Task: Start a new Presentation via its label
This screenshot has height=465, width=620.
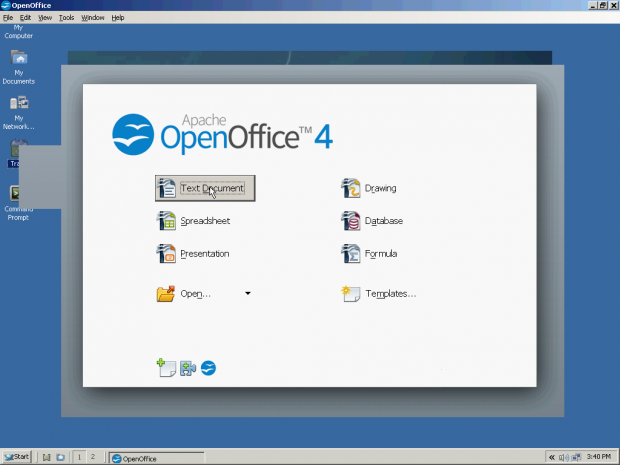Action: (x=204, y=253)
